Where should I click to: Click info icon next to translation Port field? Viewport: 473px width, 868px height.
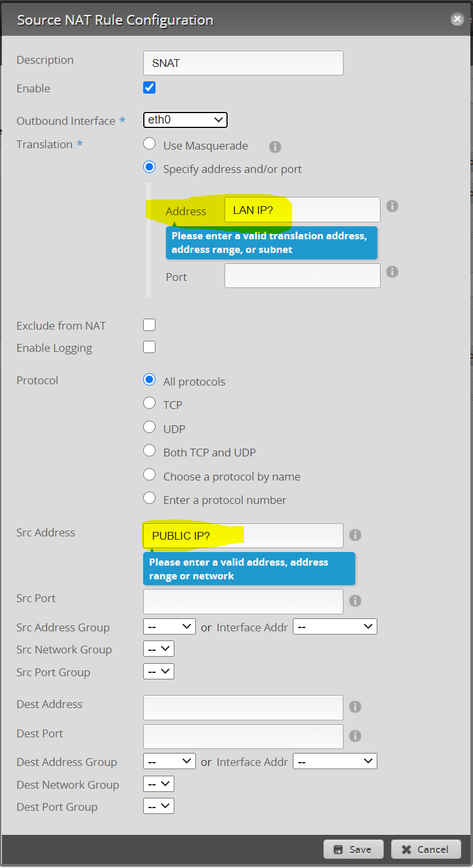(x=392, y=272)
